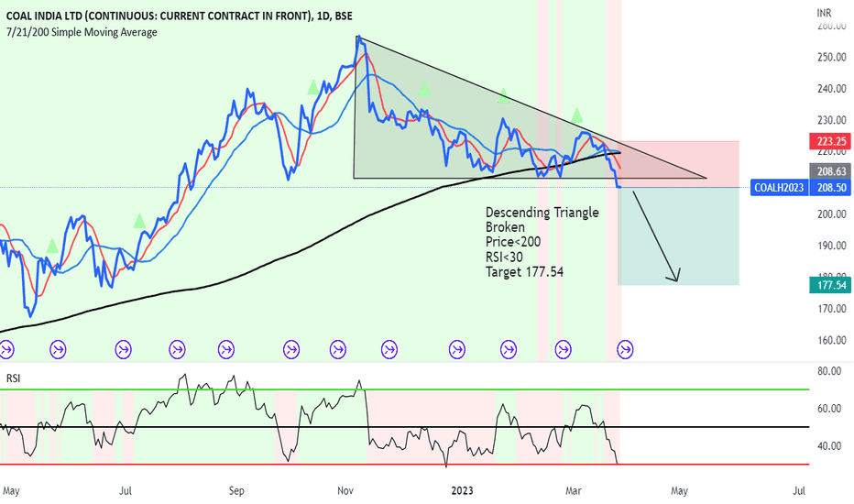The width and height of the screenshot is (854, 504).
Task: Click the green triangle signal above the March 2023 peak
Action: pyautogui.click(x=576, y=115)
